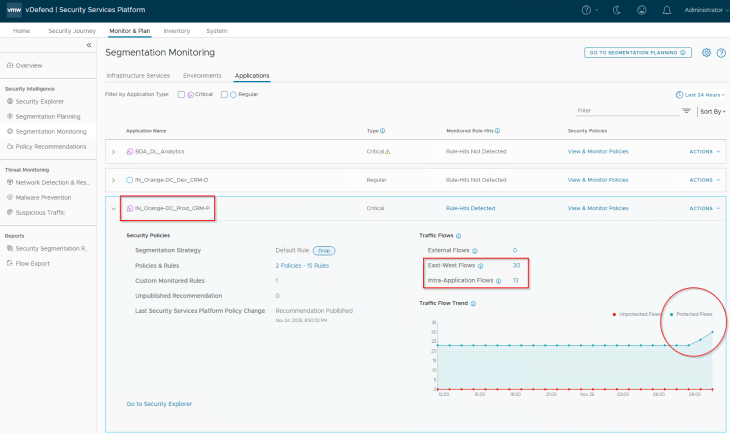730x434 pixels.
Task: Collapse the left sidebar with double-chevron
Action: (88, 46)
